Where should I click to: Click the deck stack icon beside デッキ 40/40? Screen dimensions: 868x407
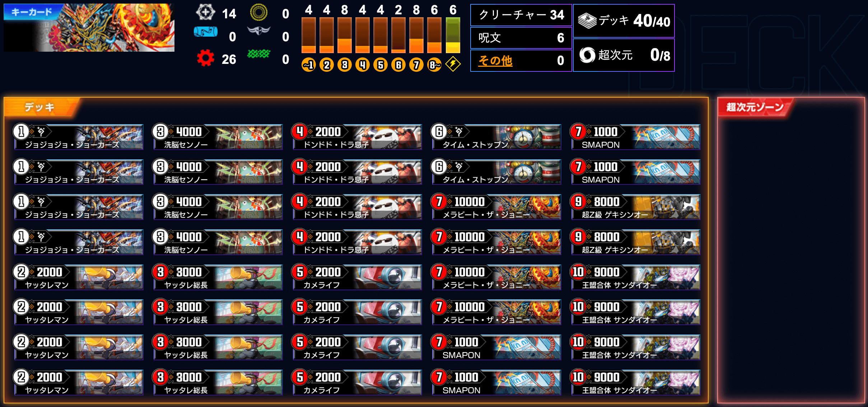pyautogui.click(x=587, y=20)
